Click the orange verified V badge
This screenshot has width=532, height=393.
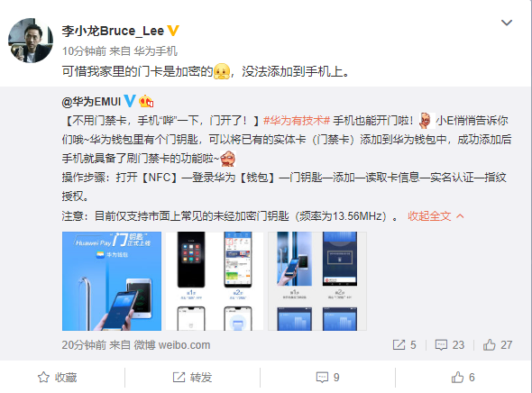pos(173,31)
